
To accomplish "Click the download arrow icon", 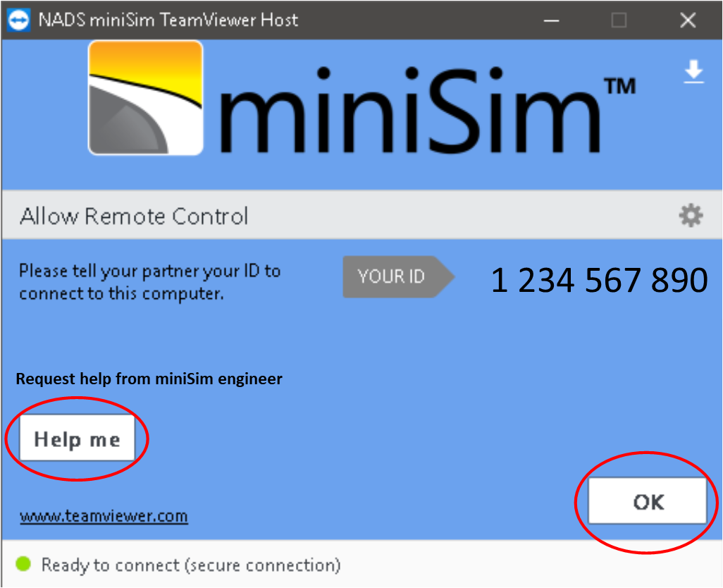I will (694, 73).
